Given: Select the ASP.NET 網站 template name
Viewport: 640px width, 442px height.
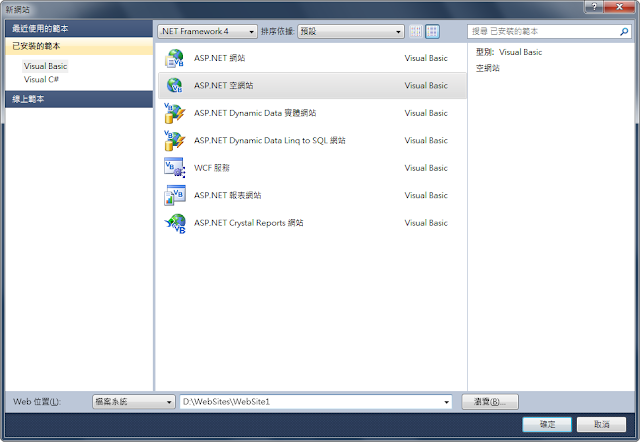Looking at the screenshot, I should tap(220, 58).
